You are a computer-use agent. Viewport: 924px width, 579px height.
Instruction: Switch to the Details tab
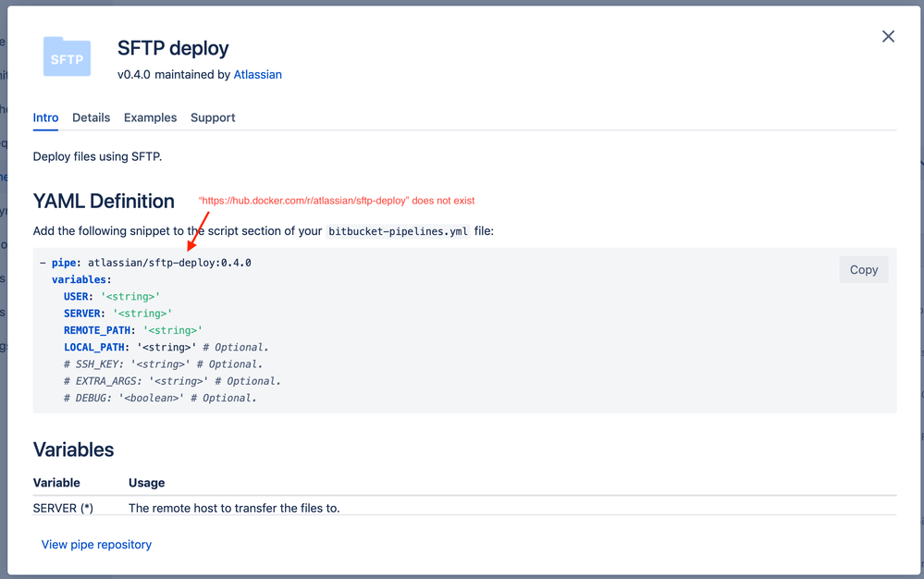(91, 117)
